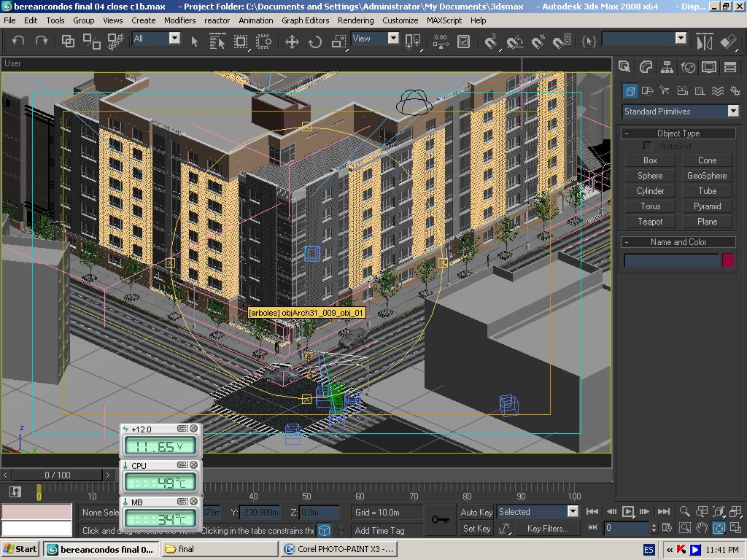Viewport: 747px width, 560px height.
Task: Select the Cameras category icon
Action: [x=682, y=90]
